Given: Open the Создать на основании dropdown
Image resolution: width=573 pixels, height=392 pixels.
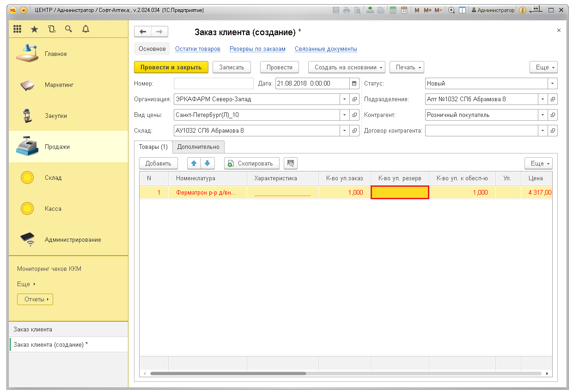Looking at the screenshot, I should (347, 67).
